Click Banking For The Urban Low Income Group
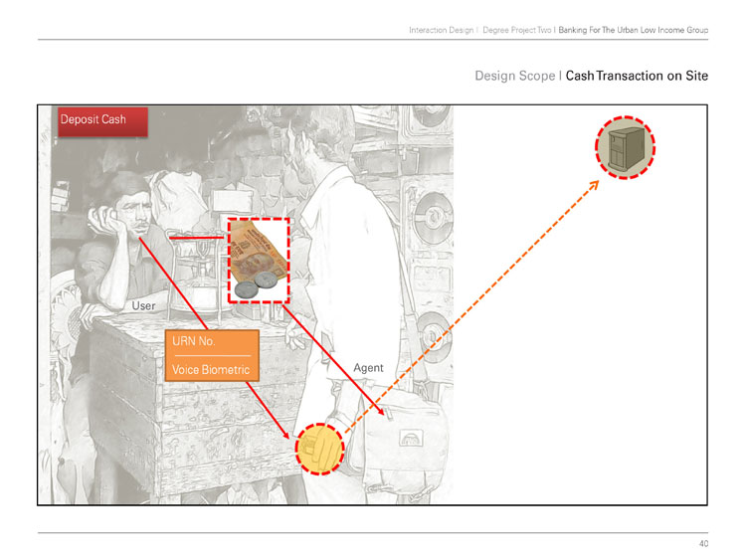Screen dimensions: 746x560 coord(634,30)
